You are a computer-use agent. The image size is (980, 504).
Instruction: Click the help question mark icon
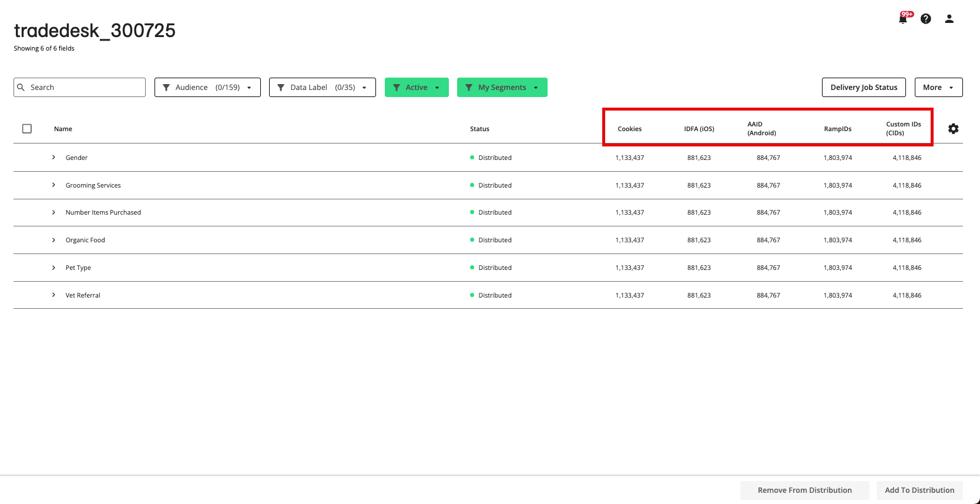pos(926,19)
